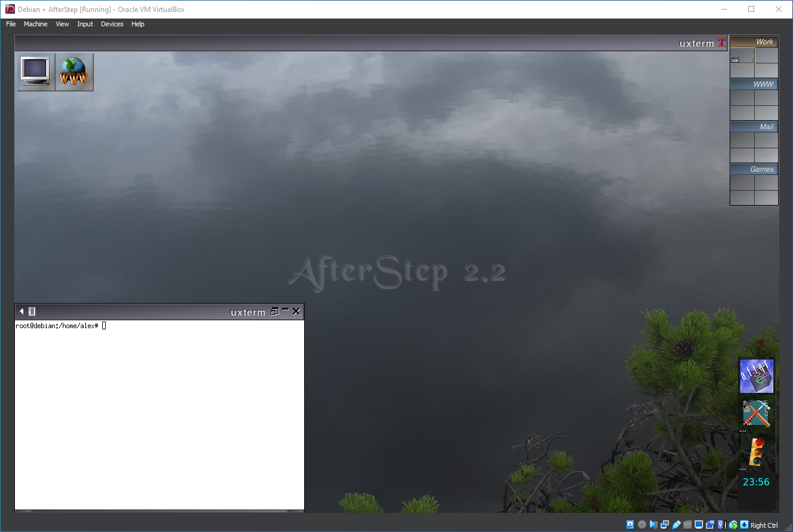The height and width of the screenshot is (532, 793).
Task: Mute audio via the status bar speaker icon
Action: click(653, 524)
